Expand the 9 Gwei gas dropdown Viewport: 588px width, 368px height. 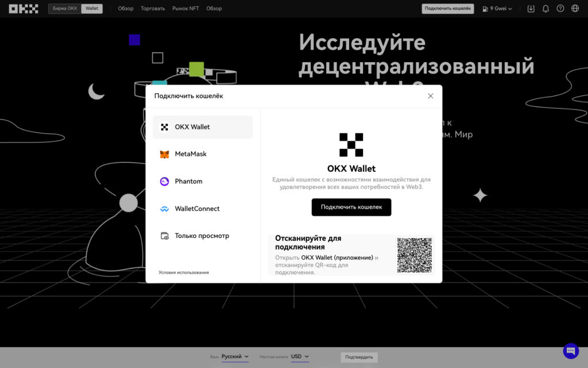coord(497,9)
